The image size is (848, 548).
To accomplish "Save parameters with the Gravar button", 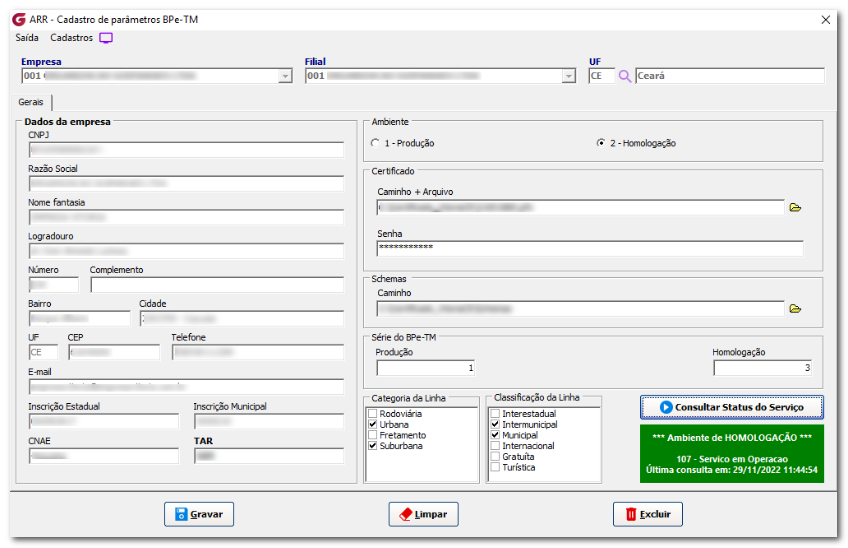I will [199, 514].
